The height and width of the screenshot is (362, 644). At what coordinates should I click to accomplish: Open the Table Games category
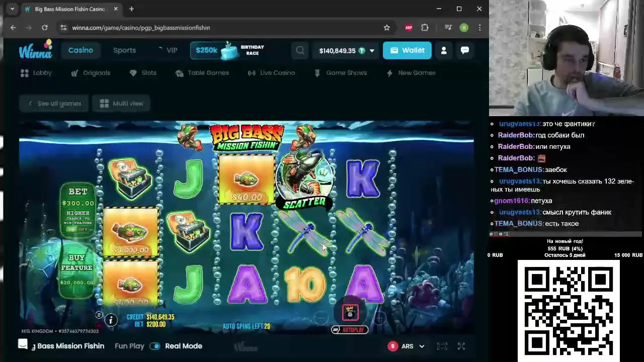(x=202, y=73)
